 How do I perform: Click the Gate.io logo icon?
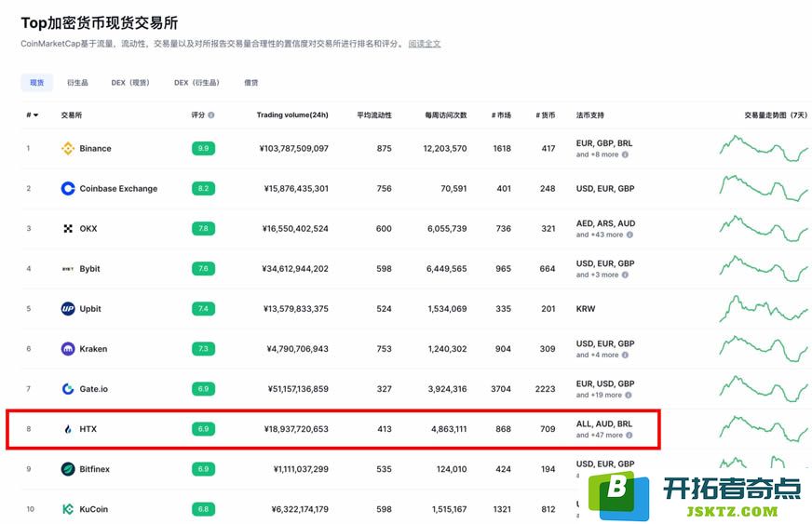click(68, 389)
